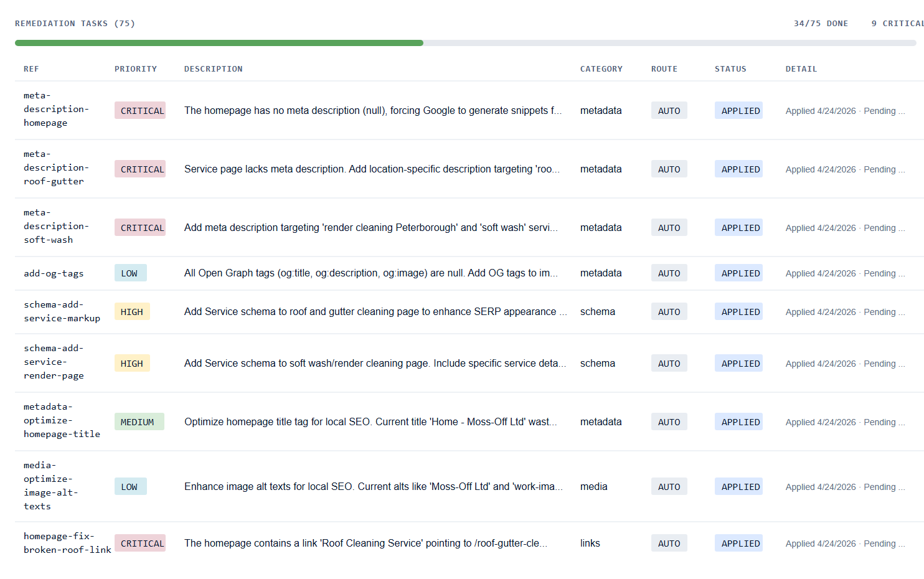Click APPLIED status on meta-description-homepage row
Screen dimensions: 924x579
739,111
